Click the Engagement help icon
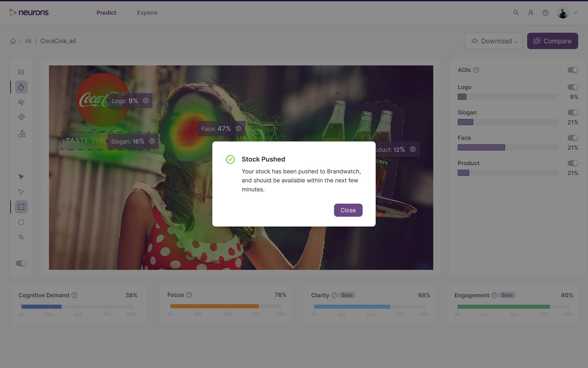588x368 pixels. pyautogui.click(x=494, y=295)
